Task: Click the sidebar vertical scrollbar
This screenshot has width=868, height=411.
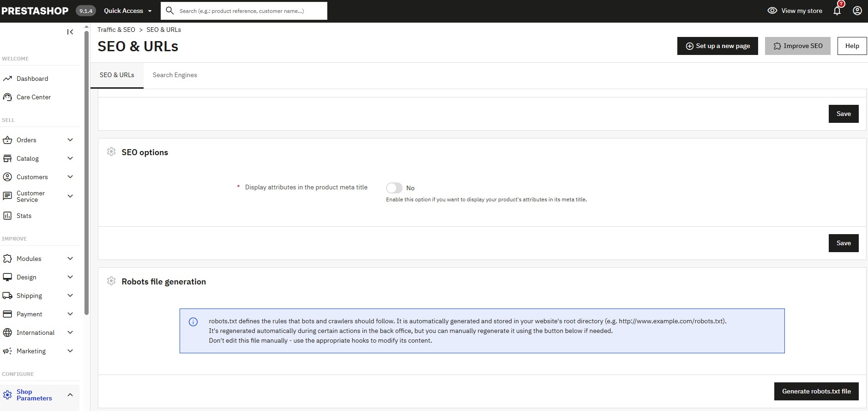Action: coord(86,172)
